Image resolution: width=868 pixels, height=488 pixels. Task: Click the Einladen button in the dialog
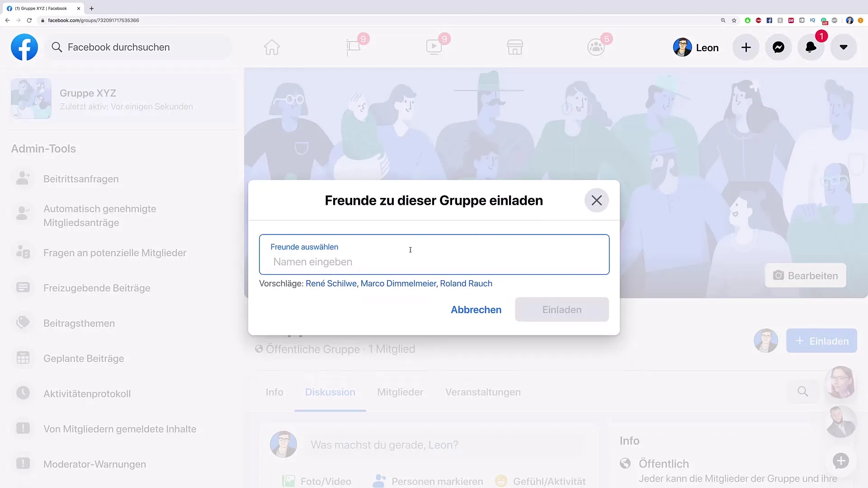click(x=562, y=310)
